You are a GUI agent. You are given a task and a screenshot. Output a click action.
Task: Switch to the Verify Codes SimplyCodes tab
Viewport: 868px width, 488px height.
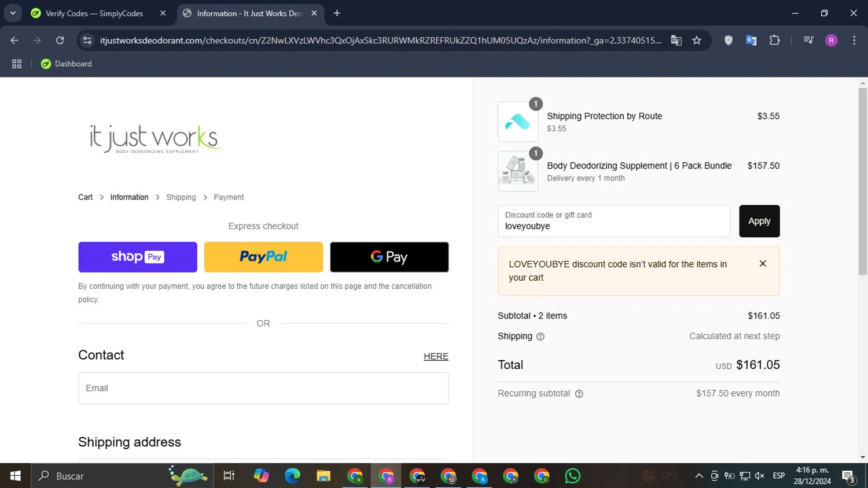click(94, 13)
